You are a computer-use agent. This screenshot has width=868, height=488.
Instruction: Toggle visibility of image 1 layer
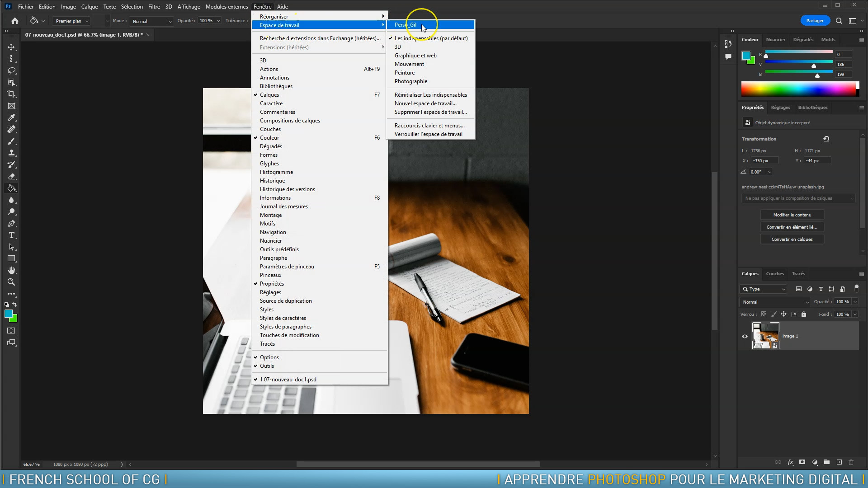[x=745, y=336]
